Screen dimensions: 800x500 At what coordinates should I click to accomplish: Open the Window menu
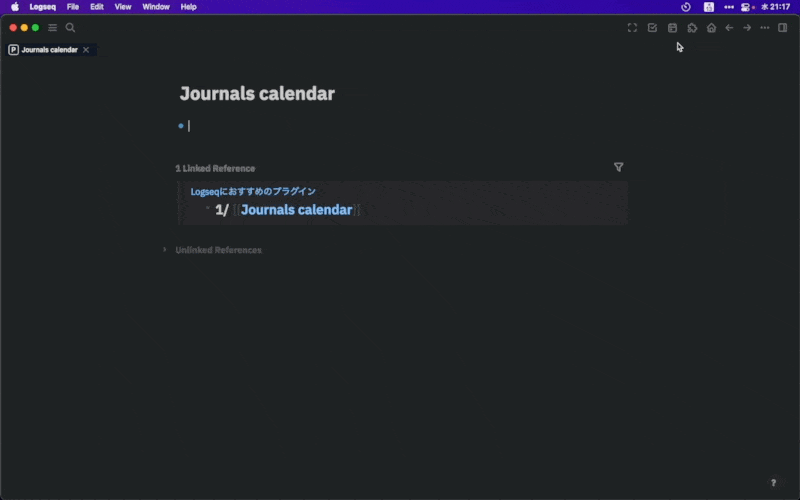(x=156, y=7)
